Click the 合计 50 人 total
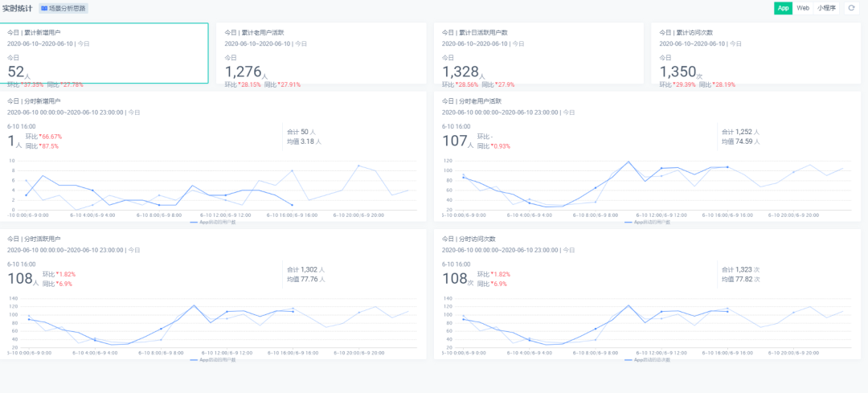 [x=301, y=132]
